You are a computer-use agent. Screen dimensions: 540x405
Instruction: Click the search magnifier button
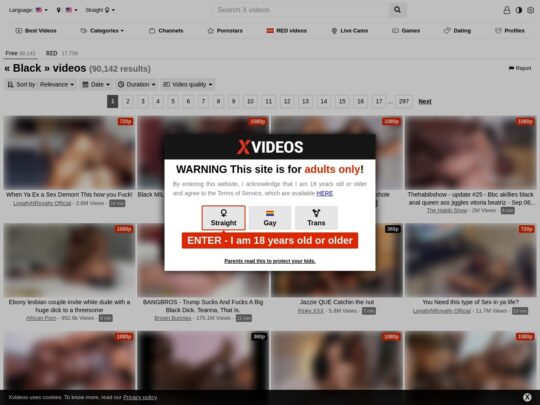[x=397, y=10]
